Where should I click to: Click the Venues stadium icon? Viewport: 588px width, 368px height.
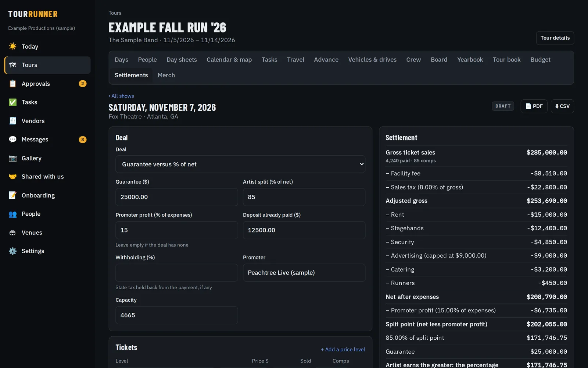(x=12, y=233)
